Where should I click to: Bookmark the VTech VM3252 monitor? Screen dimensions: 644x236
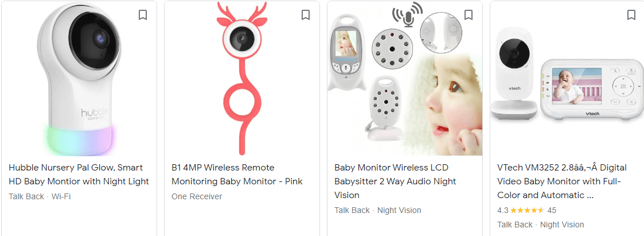631,15
